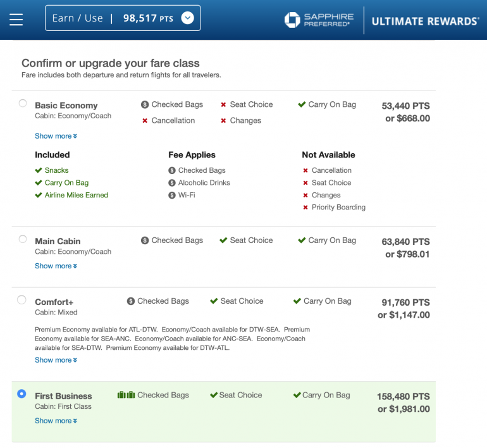The width and height of the screenshot is (487, 448).
Task: Click the Chase Sapphire Preferred logo
Action: [317, 20]
